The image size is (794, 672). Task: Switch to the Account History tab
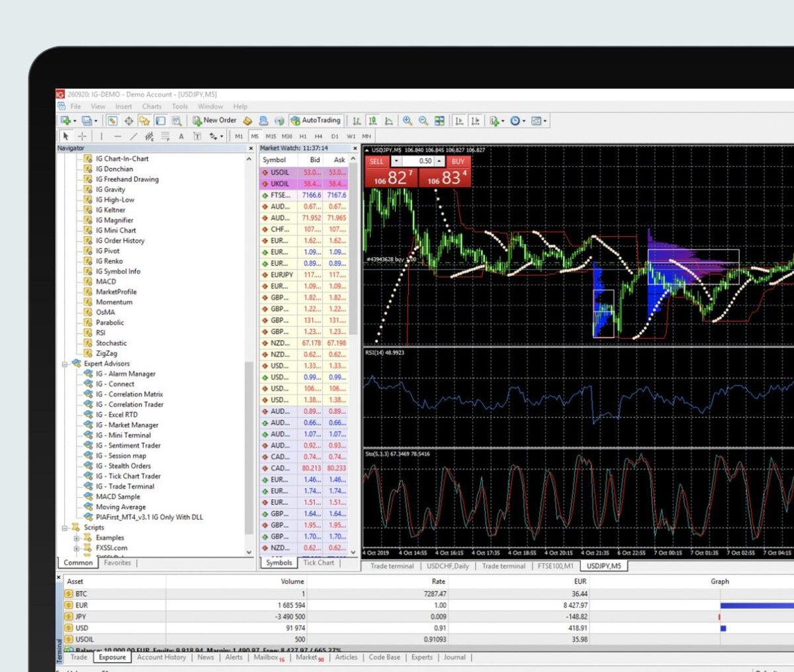click(x=161, y=657)
